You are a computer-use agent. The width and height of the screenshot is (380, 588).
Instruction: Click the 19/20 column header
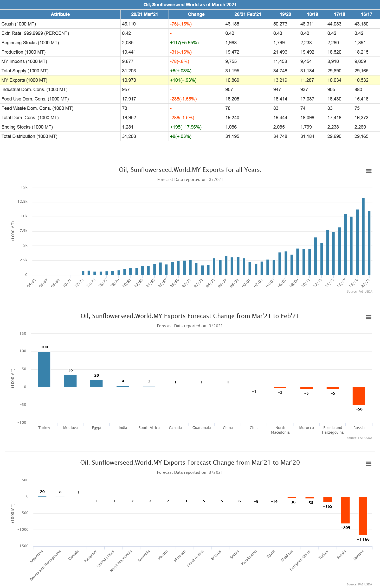click(285, 14)
